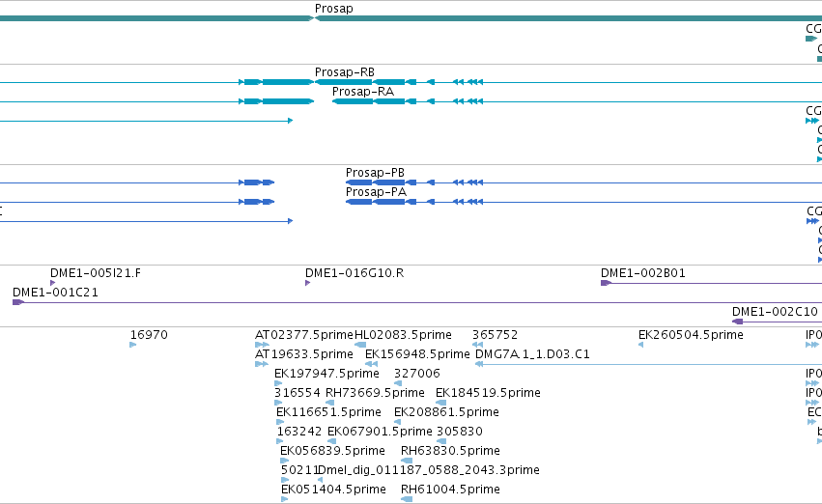822x504 pixels.
Task: Select the Prosap-PA protein label
Action: point(376,192)
